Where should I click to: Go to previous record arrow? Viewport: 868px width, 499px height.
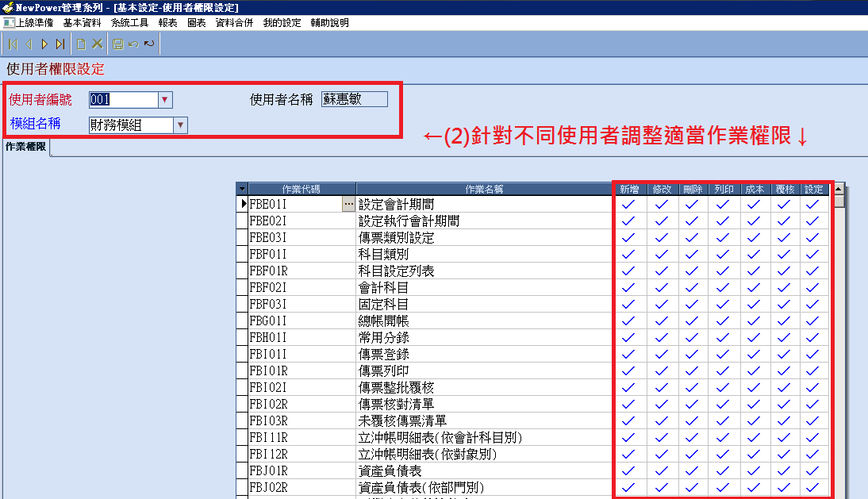pos(29,44)
